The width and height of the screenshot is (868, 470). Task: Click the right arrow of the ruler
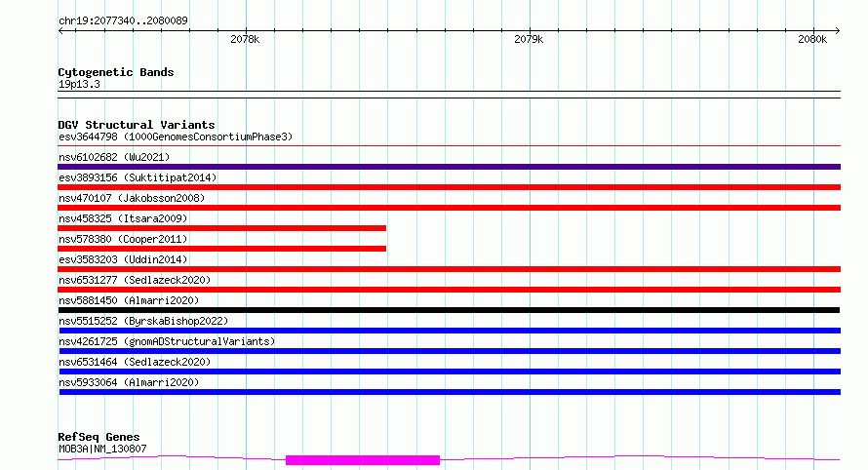tap(837, 30)
